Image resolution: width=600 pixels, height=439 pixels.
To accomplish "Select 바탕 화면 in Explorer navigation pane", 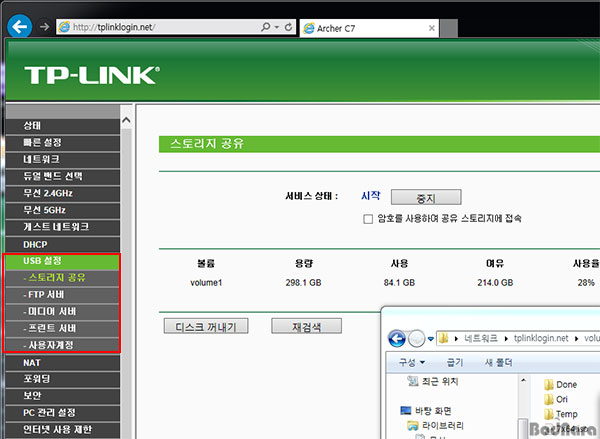I will [x=426, y=411].
